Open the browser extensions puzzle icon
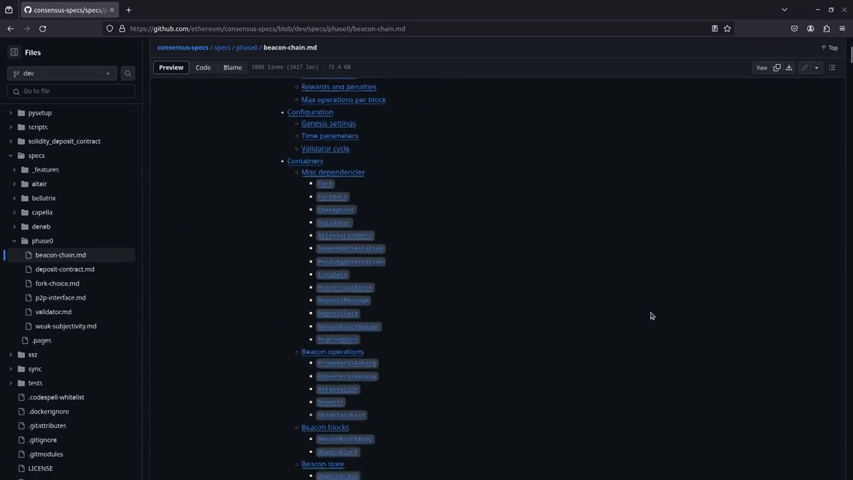Screen dimensions: 853x480 [x=826, y=29]
